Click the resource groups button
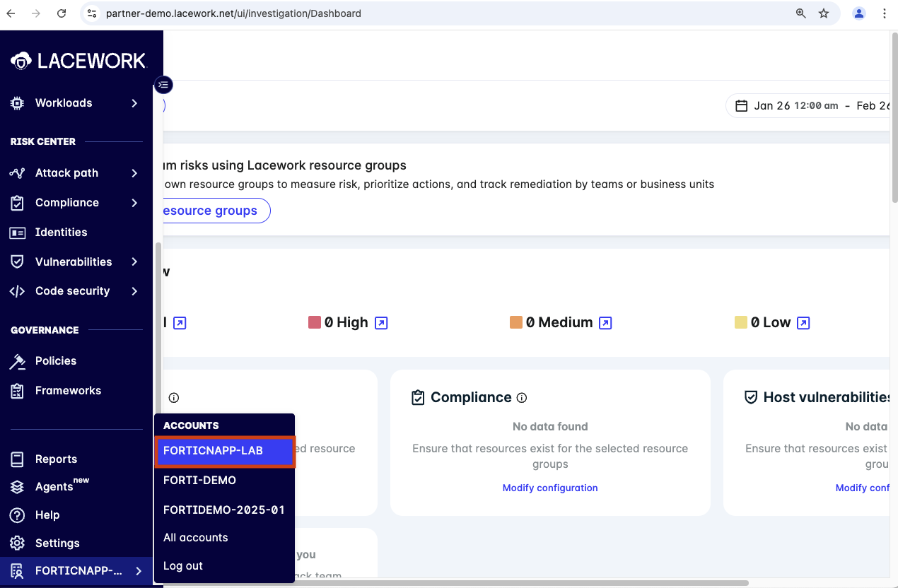 coord(216,211)
